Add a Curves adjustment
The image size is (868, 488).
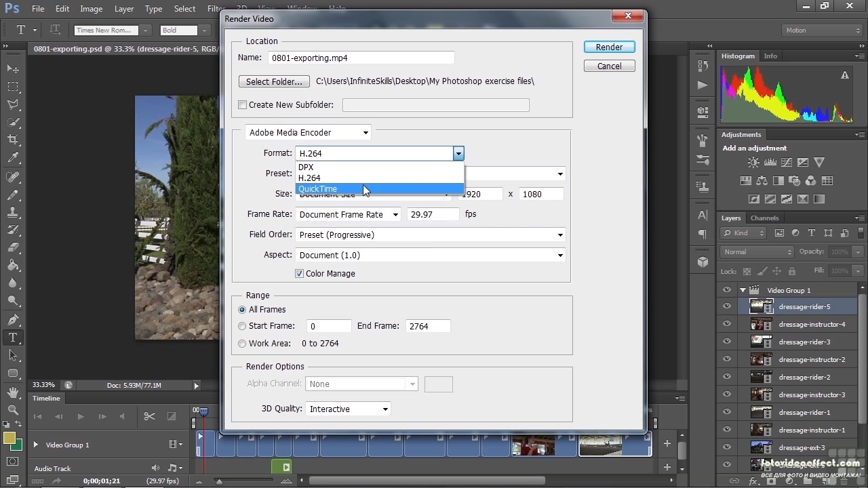(787, 163)
